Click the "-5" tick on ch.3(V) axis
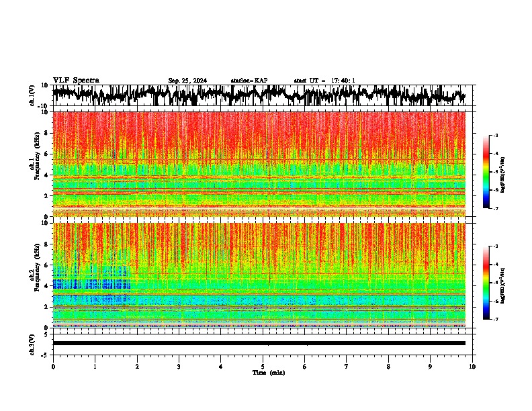This screenshot has width=532, height=411. tap(45, 355)
